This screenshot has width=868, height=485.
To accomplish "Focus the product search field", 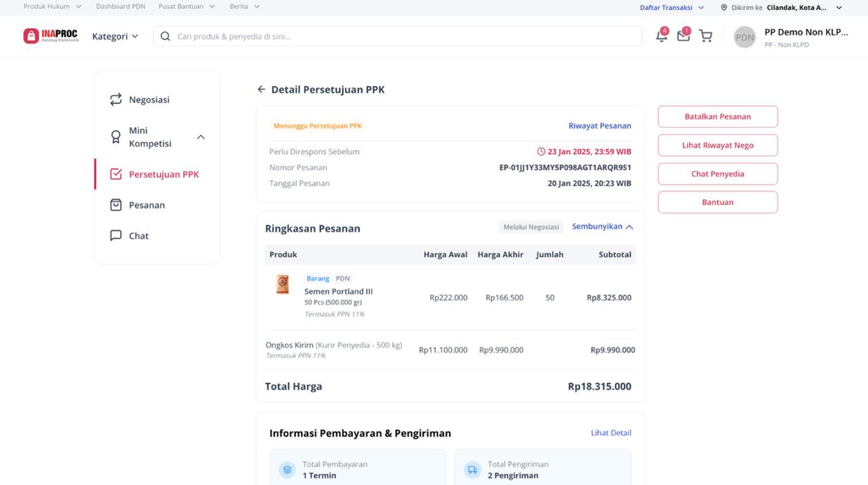I will coord(405,37).
